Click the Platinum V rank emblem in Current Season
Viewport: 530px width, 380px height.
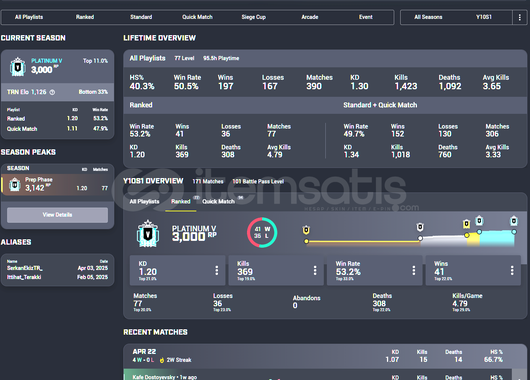pos(18,67)
